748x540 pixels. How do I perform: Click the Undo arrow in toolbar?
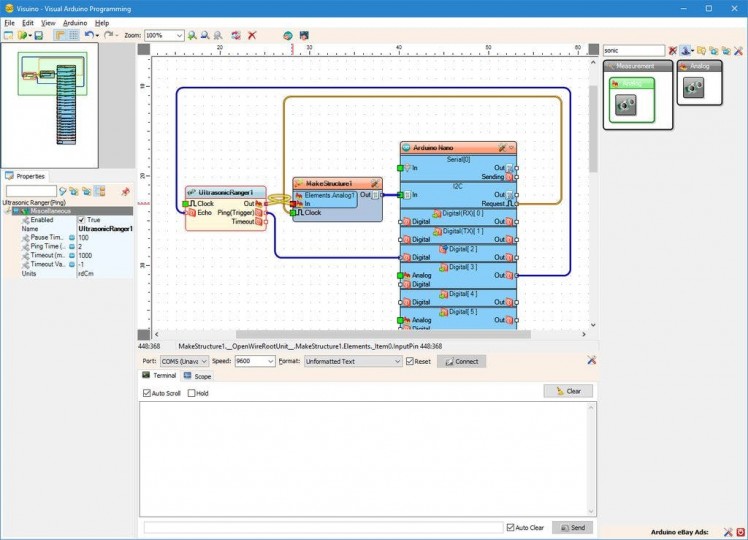89,35
